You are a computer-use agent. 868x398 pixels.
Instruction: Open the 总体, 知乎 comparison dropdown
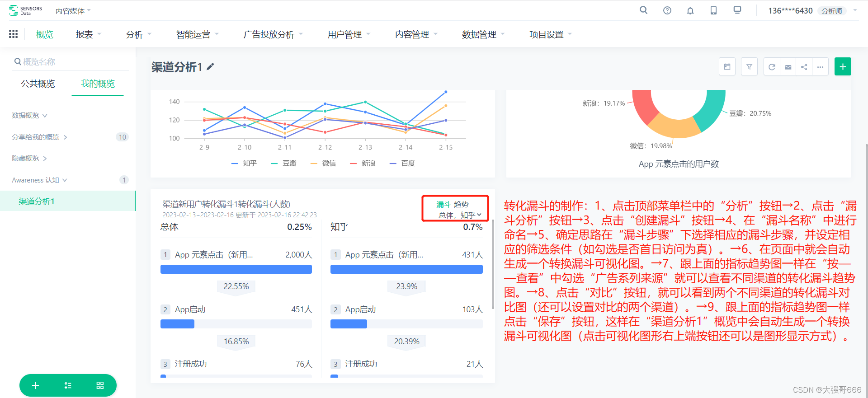pos(460,215)
